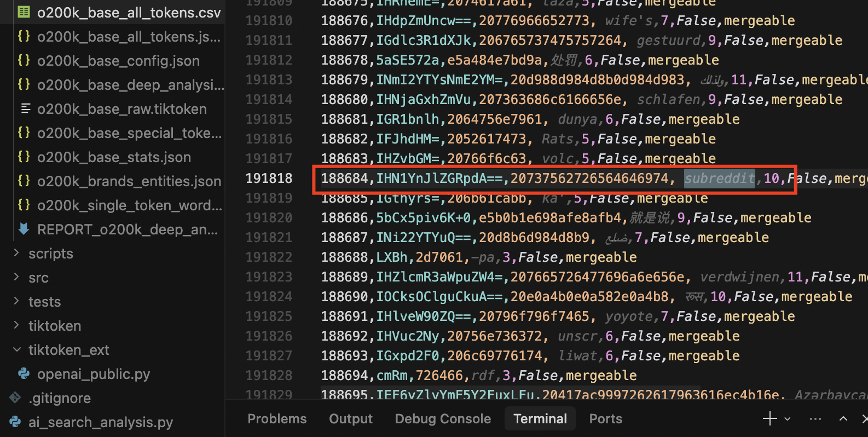
Task: Open the Output tab
Action: click(350, 419)
